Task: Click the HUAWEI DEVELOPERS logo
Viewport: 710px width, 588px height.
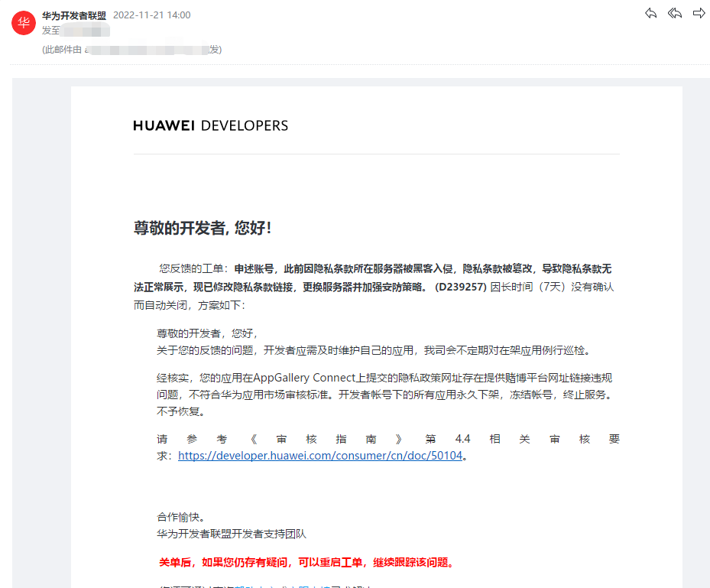Action: [x=211, y=125]
